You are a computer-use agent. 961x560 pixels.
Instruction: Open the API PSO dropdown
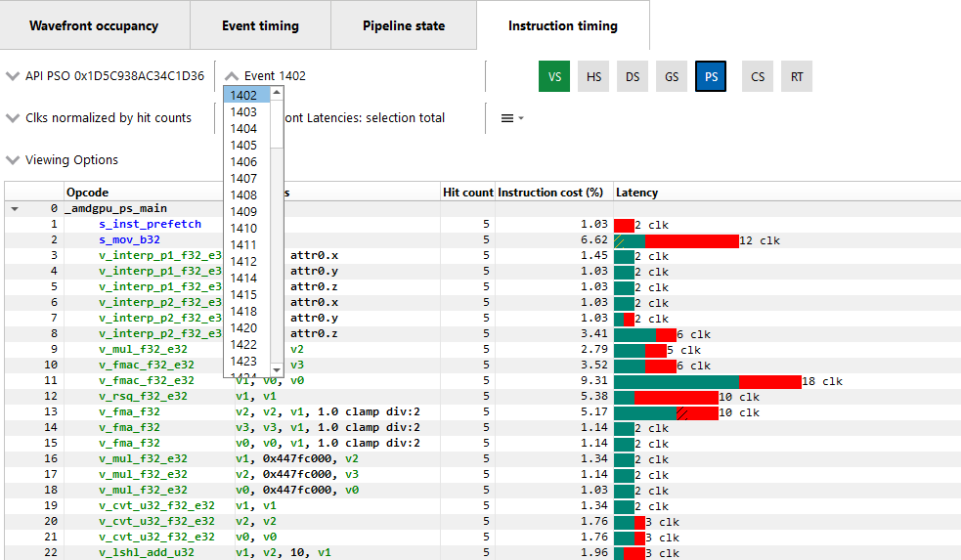[x=106, y=76]
